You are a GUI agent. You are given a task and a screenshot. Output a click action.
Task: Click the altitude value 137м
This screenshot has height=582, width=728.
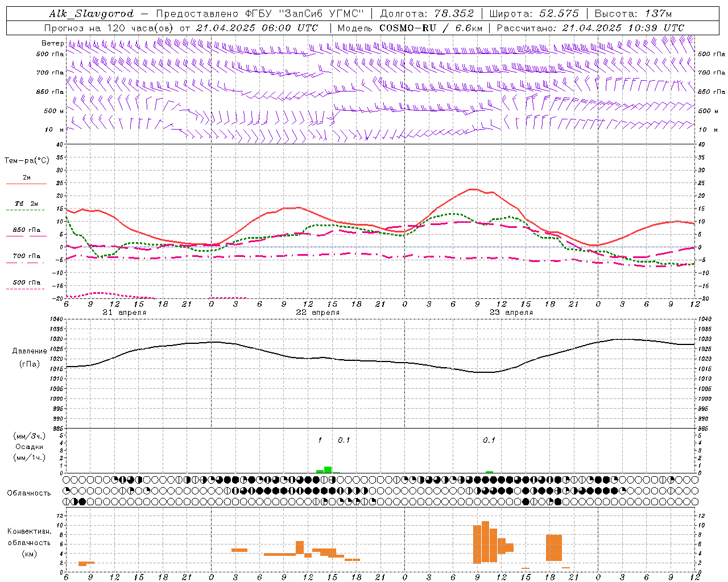658,14
